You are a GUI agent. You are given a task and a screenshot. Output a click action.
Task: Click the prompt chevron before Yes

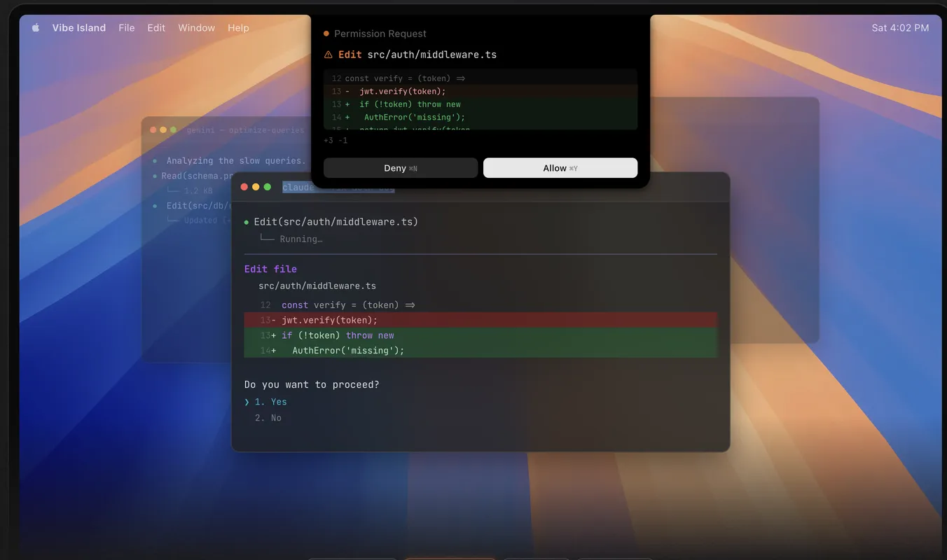pyautogui.click(x=247, y=402)
